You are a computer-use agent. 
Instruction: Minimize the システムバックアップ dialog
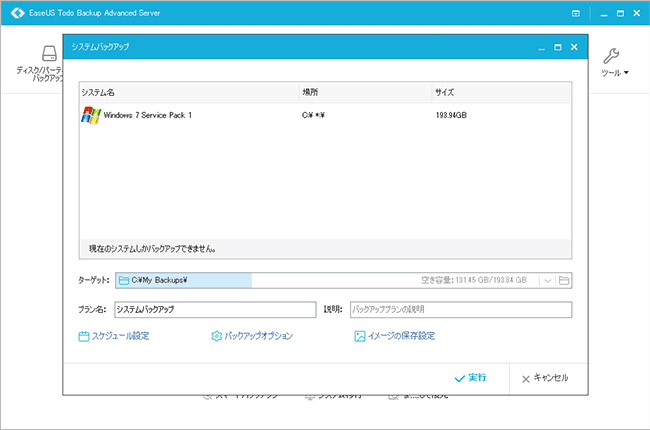[541, 48]
